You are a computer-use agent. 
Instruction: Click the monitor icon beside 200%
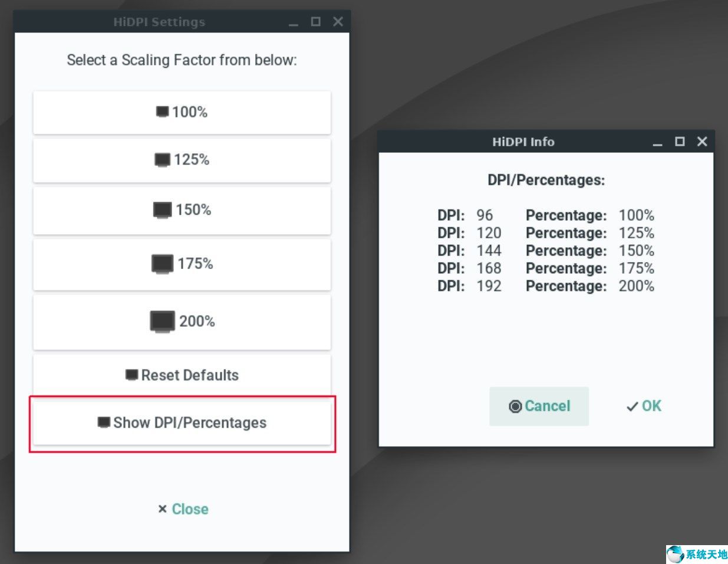pos(162,322)
